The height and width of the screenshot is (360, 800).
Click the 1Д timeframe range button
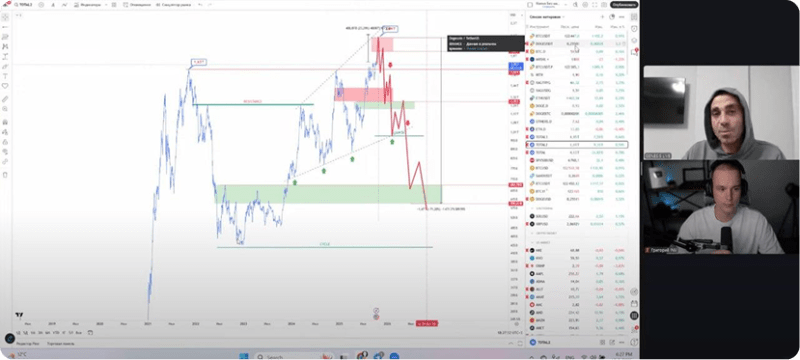coord(18,333)
